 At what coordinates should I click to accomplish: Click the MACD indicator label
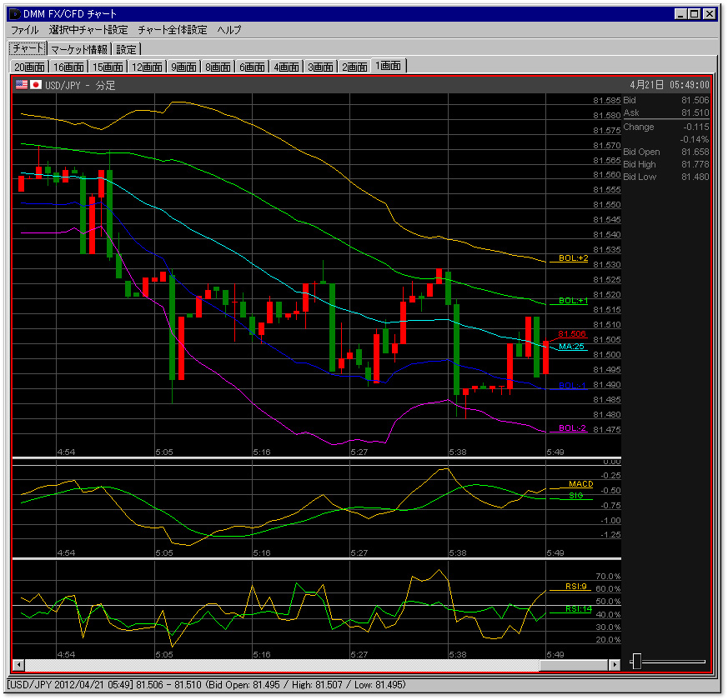(x=581, y=484)
